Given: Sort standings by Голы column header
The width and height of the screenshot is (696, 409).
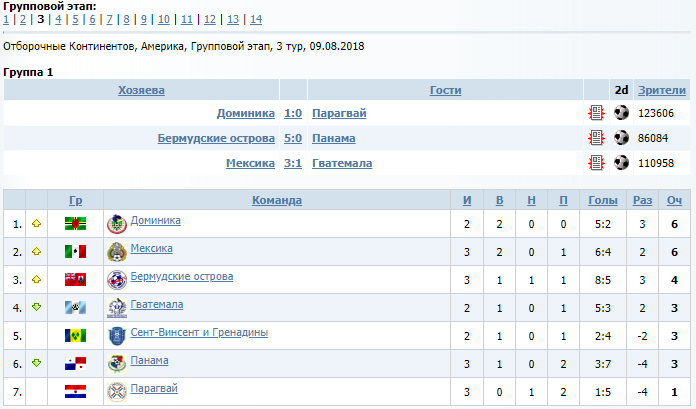Looking at the screenshot, I should point(603,200).
